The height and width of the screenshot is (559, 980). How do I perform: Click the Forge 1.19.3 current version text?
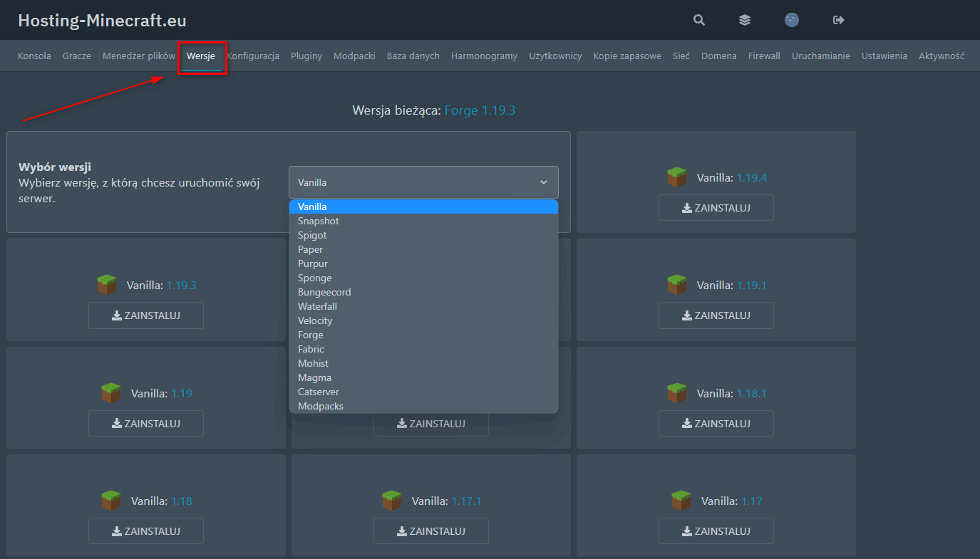(x=480, y=110)
